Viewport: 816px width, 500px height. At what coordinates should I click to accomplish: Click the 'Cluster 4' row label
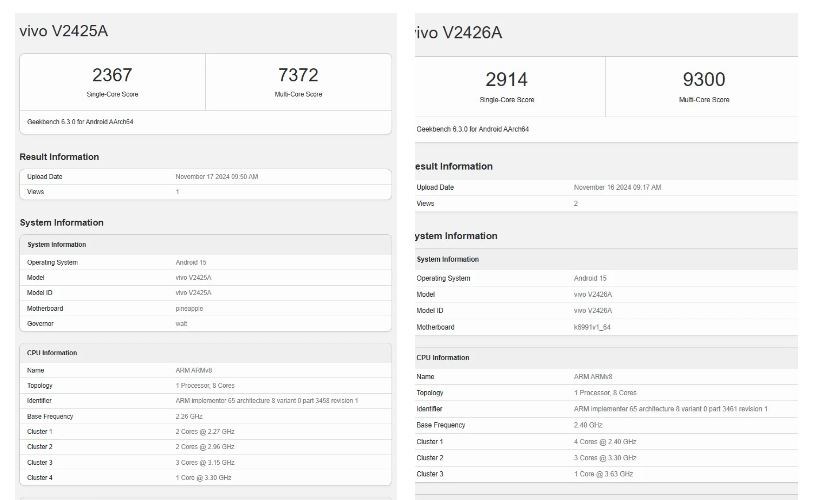click(40, 478)
